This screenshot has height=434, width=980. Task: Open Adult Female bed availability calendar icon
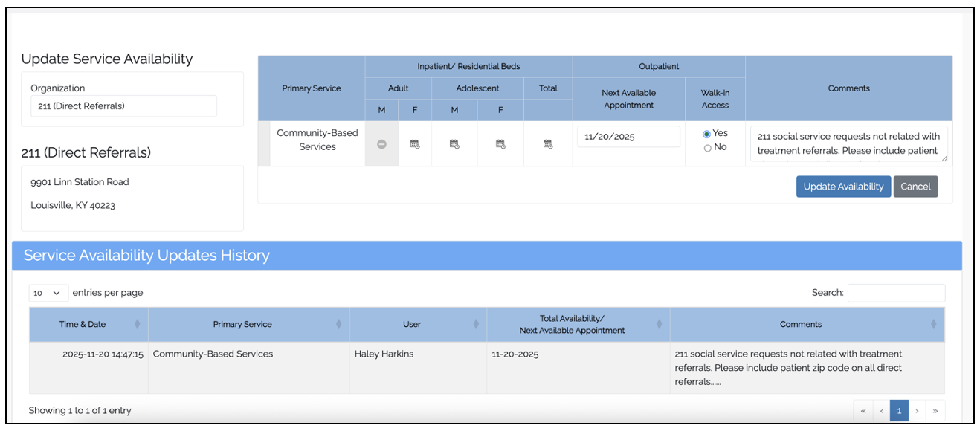415,144
